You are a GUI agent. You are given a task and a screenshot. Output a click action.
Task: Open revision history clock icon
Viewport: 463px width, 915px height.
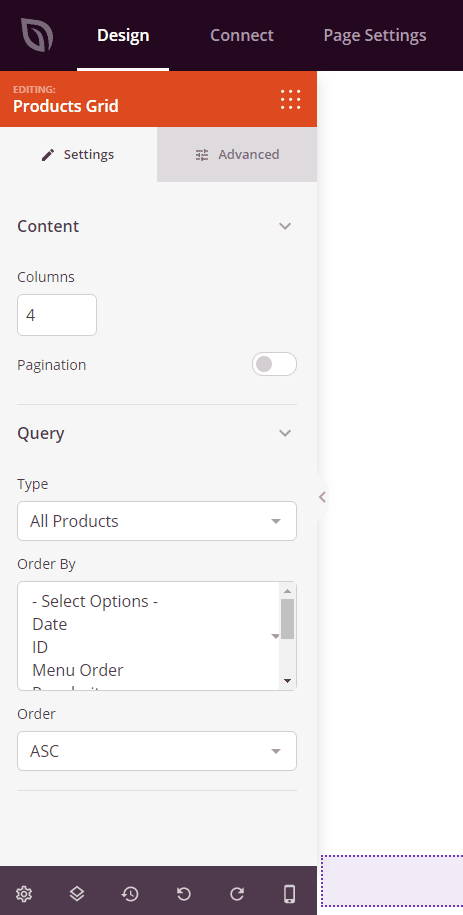pyautogui.click(x=130, y=893)
